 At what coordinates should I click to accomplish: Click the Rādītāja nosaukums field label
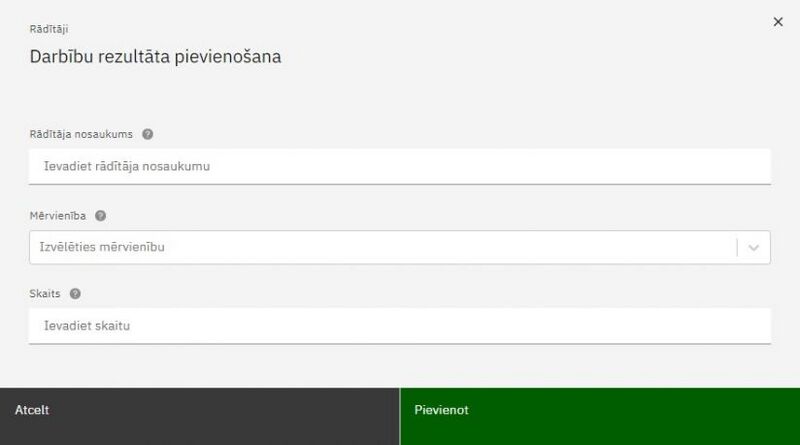[81, 134]
